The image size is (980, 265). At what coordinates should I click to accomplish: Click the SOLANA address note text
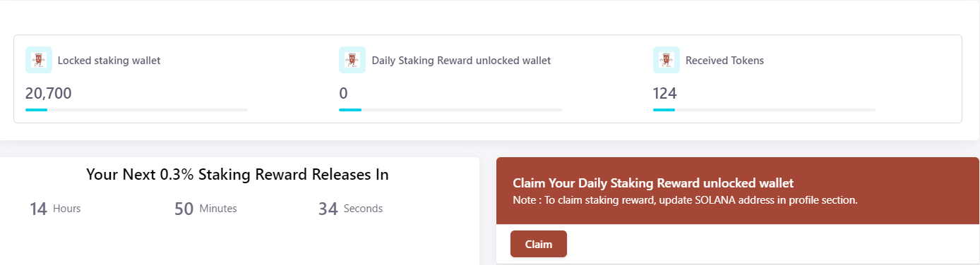pos(685,200)
